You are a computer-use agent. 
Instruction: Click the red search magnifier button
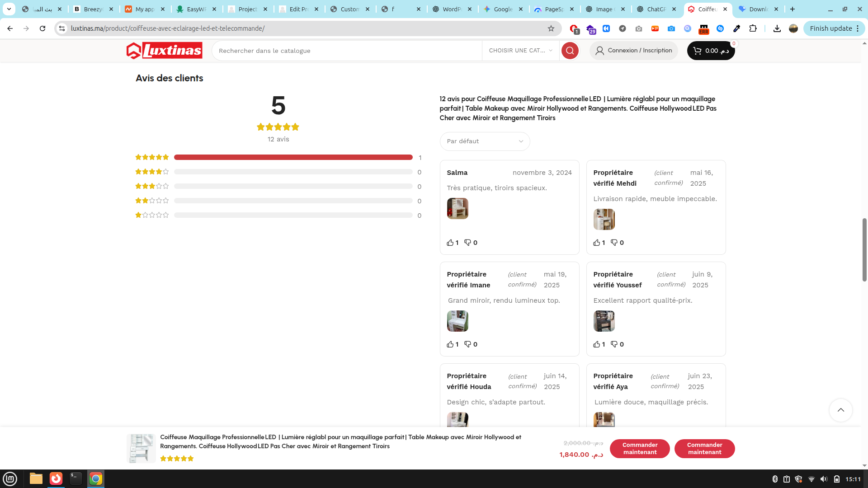pyautogui.click(x=570, y=51)
